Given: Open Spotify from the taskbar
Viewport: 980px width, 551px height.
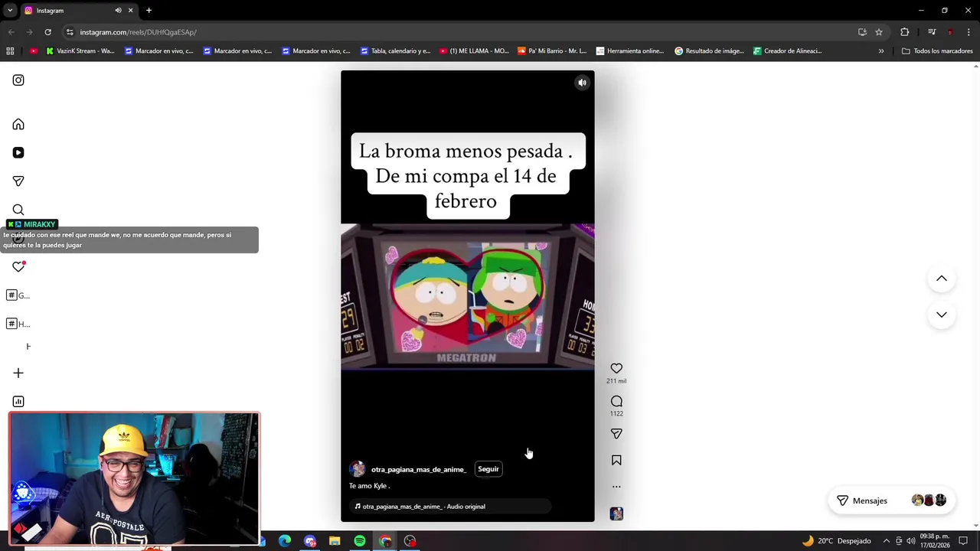Looking at the screenshot, I should [360, 541].
